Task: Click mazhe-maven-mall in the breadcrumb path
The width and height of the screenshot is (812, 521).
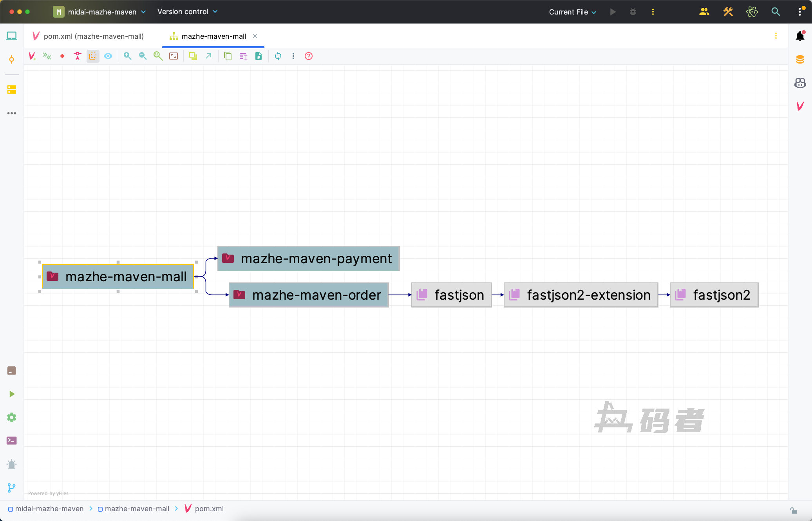Action: click(x=137, y=509)
